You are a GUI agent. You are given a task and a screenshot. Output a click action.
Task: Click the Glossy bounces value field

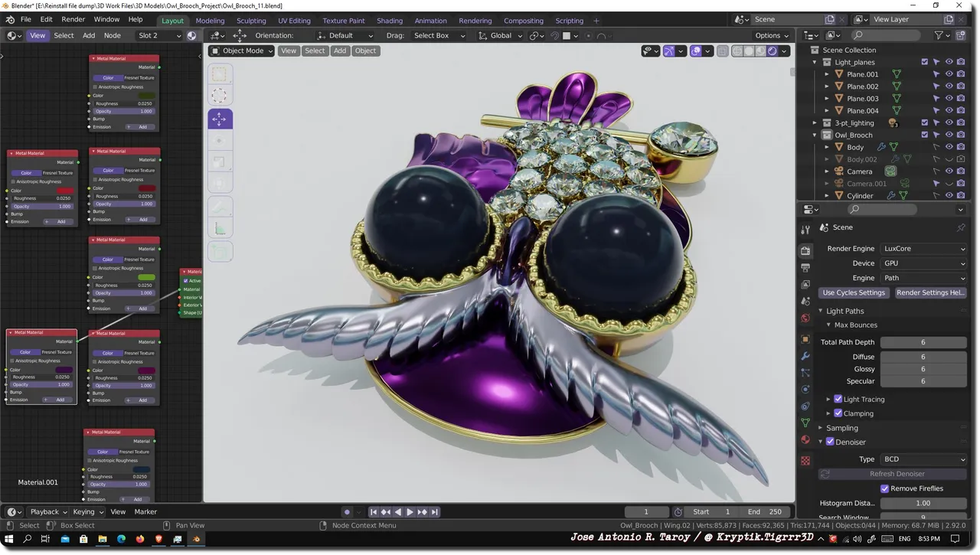point(923,369)
